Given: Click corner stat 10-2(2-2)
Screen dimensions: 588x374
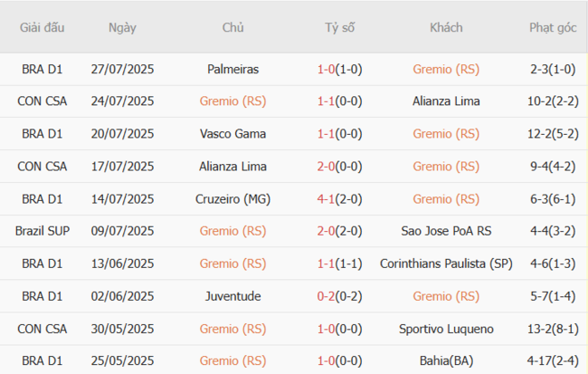Looking at the screenshot, I should (x=553, y=101).
